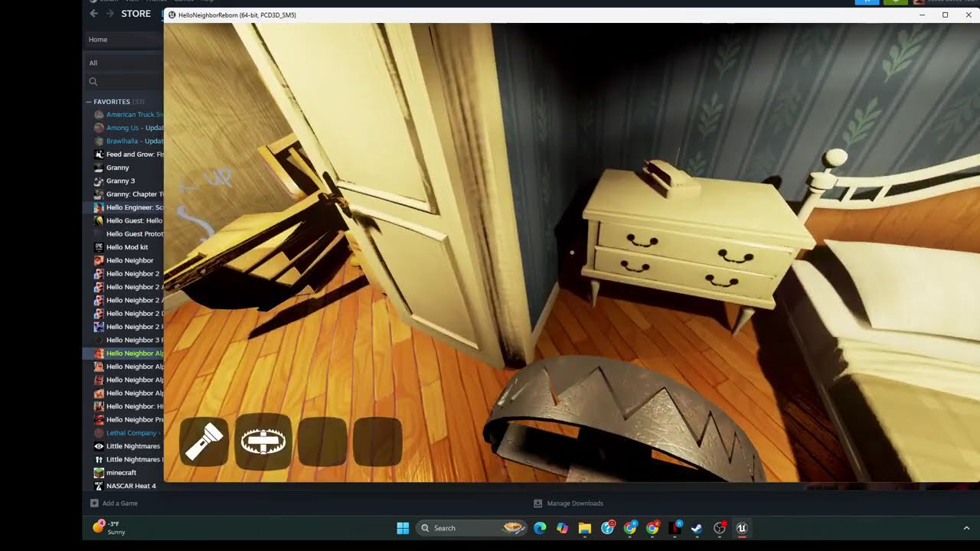Select Lethal Company in library
The height and width of the screenshot is (551, 980).
click(x=134, y=433)
